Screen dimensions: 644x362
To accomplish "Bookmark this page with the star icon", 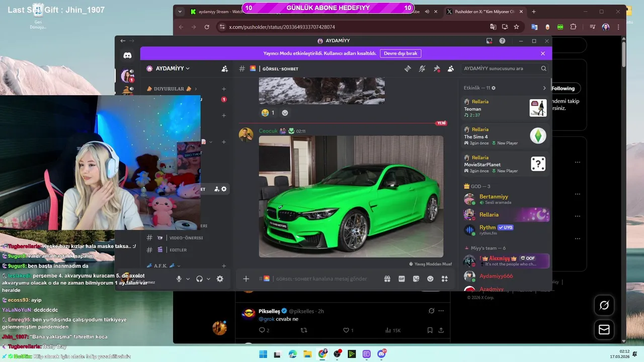I will (516, 27).
